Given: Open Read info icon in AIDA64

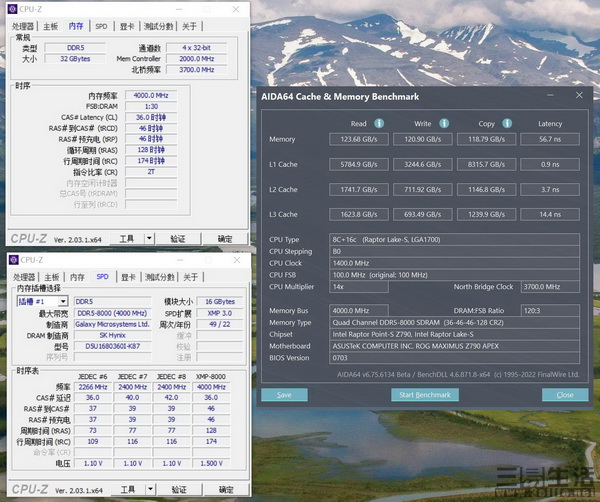Looking at the screenshot, I should tap(379, 123).
